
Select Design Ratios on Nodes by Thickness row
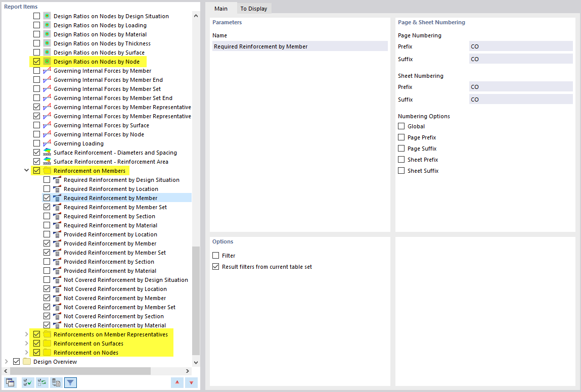tap(102, 43)
